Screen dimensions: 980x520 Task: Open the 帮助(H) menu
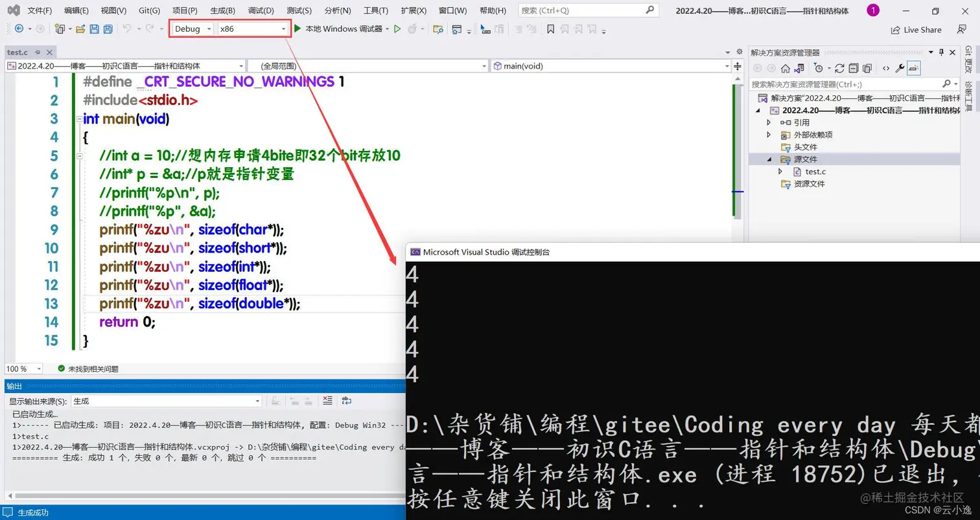coord(493,11)
